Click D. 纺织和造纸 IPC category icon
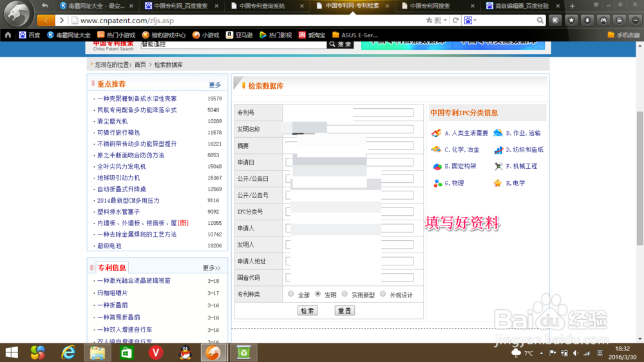The image size is (644, 362). 498,149
